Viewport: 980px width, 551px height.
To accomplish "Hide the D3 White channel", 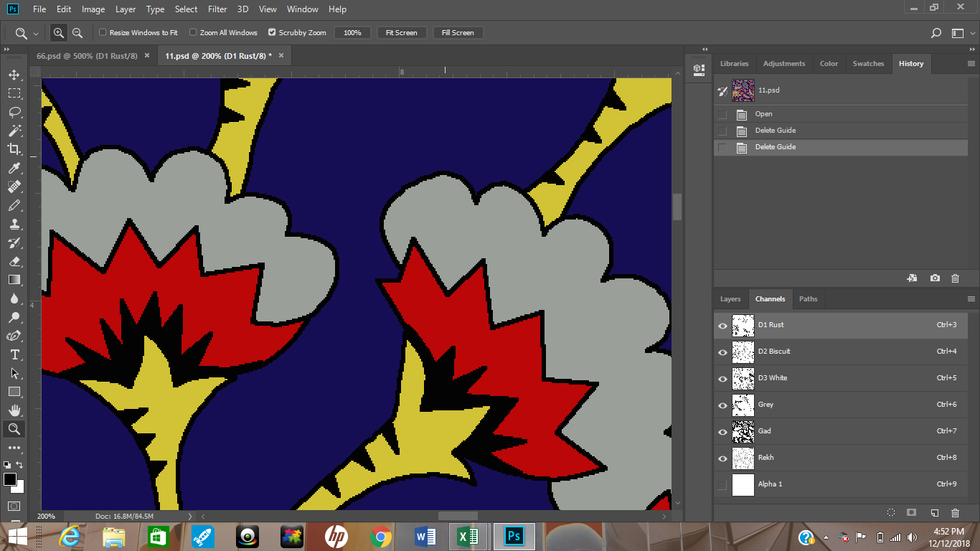I will 722,379.
